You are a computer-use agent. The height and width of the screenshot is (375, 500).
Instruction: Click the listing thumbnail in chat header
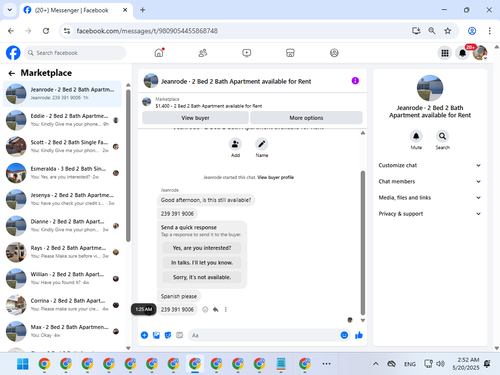151,81
